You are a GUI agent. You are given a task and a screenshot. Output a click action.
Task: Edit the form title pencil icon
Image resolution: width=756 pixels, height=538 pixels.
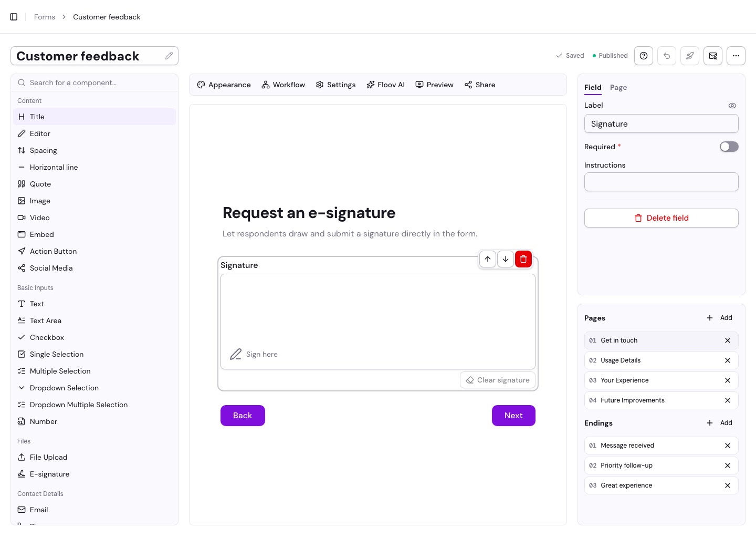click(x=169, y=56)
